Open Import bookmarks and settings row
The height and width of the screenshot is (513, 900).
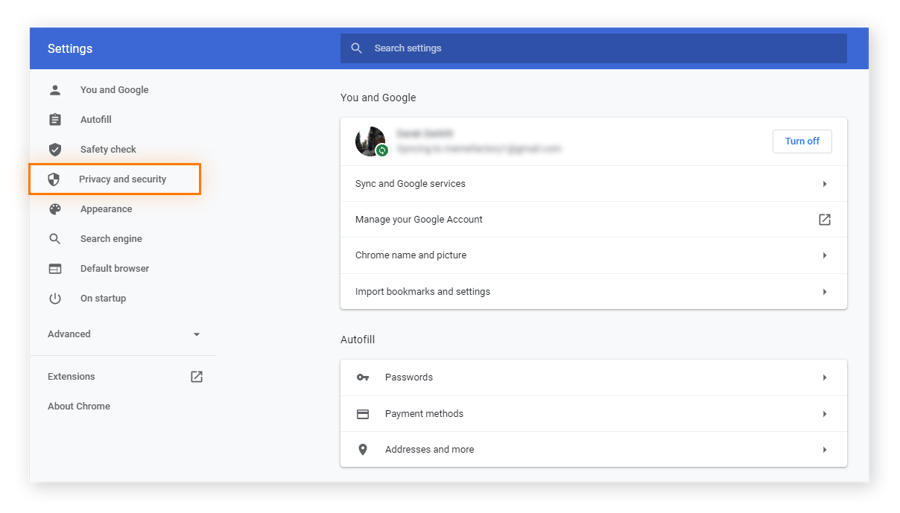click(x=593, y=292)
